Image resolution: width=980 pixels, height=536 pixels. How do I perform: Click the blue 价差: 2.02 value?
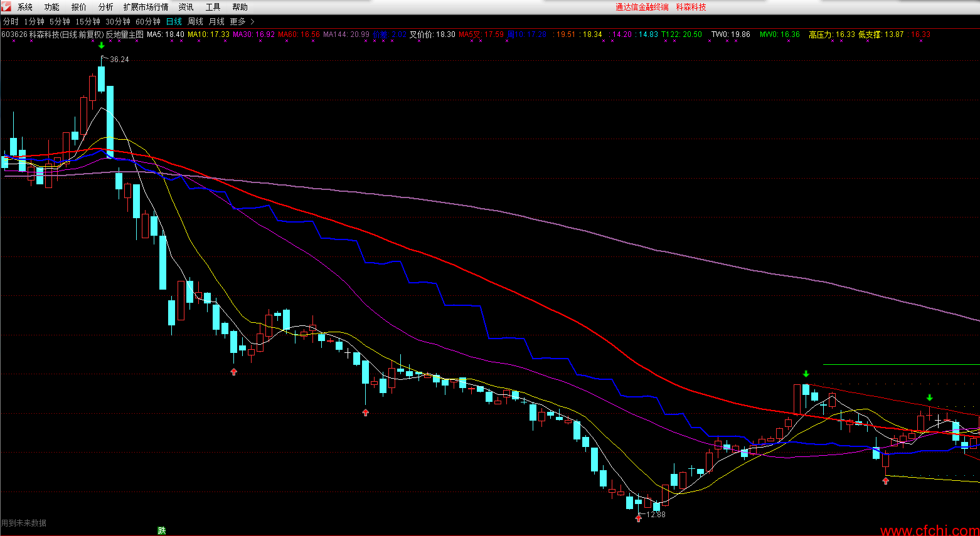pyautogui.click(x=390, y=34)
